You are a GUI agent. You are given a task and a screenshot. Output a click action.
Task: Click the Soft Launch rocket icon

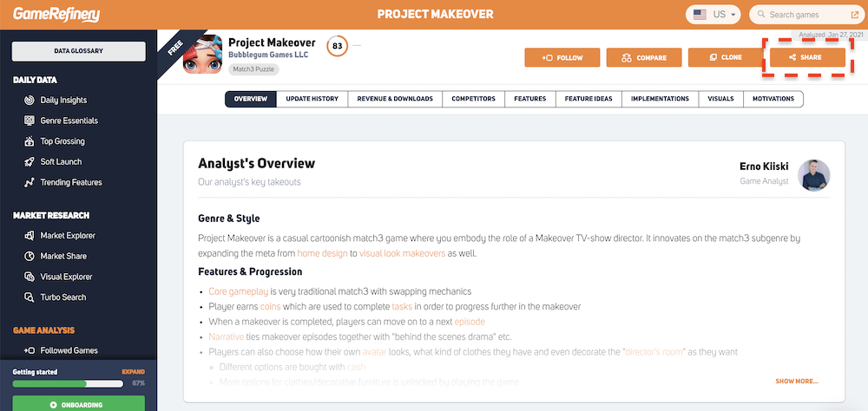point(30,161)
